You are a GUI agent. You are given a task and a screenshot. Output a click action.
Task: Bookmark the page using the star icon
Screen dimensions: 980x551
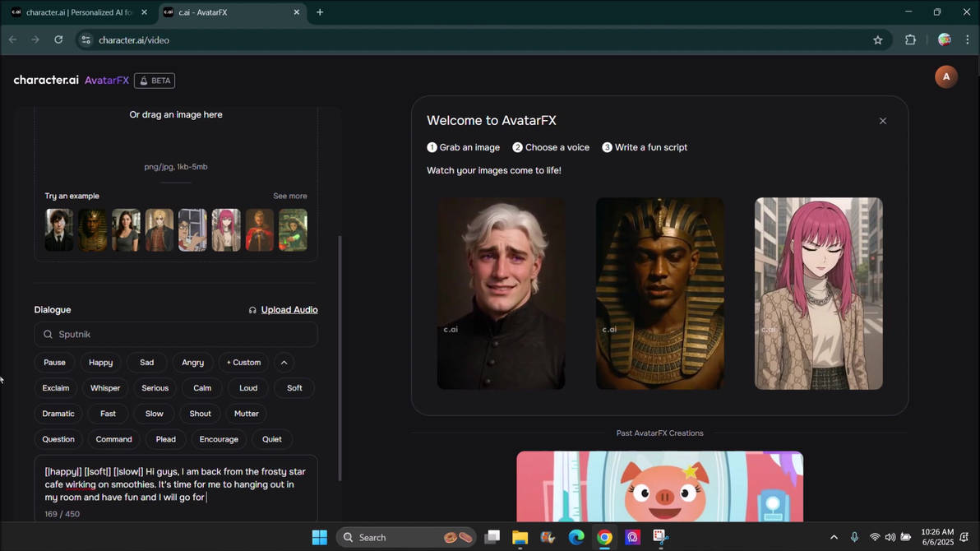[x=877, y=39]
